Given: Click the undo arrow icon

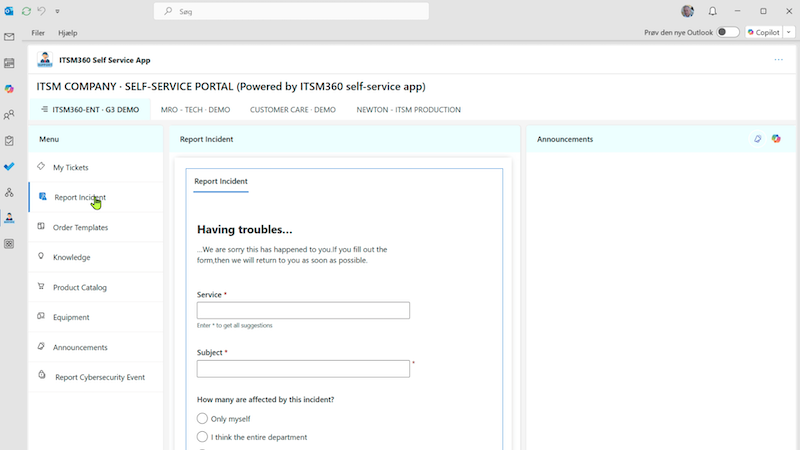Looking at the screenshot, I should point(41,11).
